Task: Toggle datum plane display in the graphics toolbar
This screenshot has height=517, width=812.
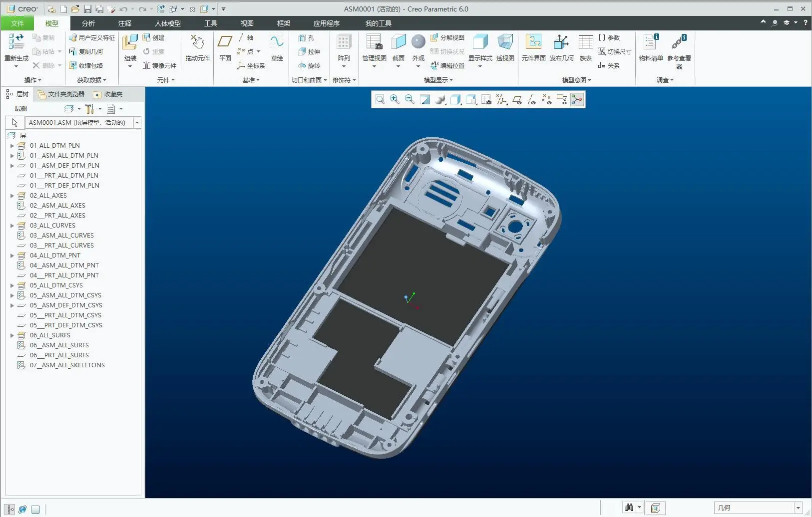Action: click(517, 99)
